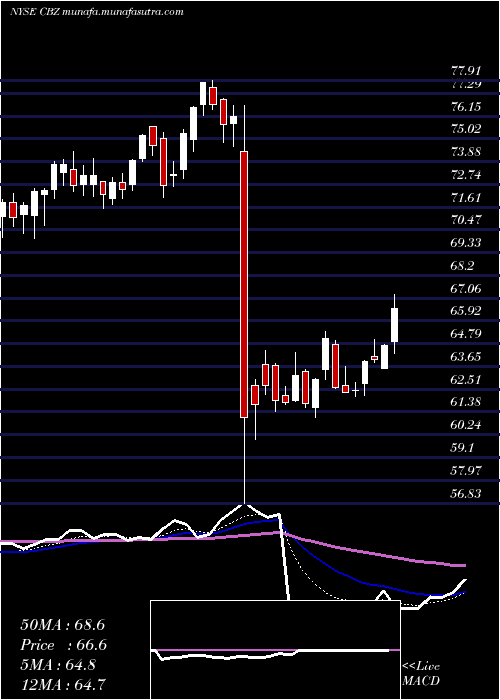Click the 12MA : 64.7 readout

(64, 685)
